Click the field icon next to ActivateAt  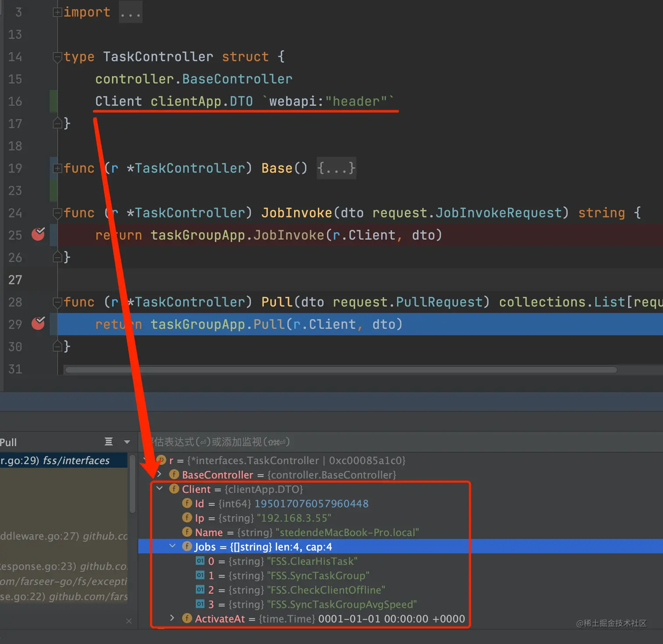(x=187, y=619)
